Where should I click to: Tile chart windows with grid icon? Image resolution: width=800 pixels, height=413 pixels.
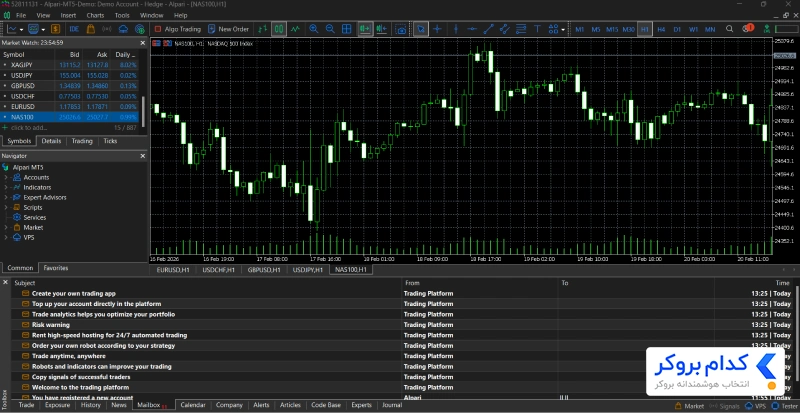[x=346, y=29]
